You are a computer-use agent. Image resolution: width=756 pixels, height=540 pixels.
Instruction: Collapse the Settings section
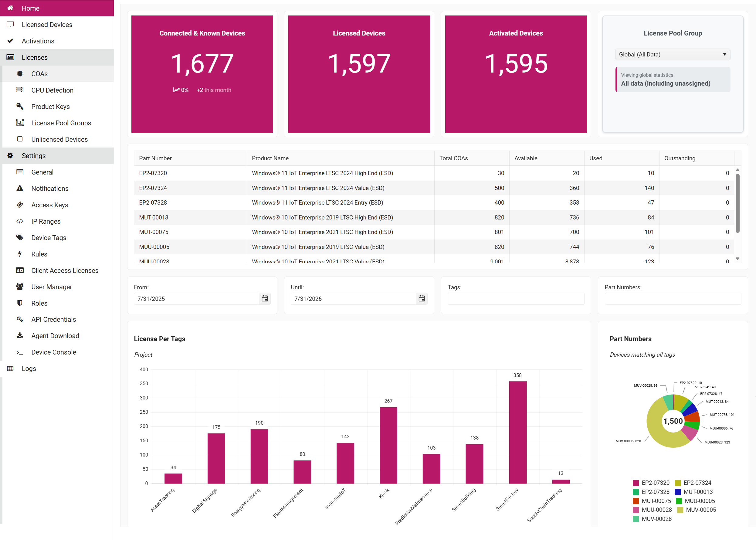[x=57, y=156]
